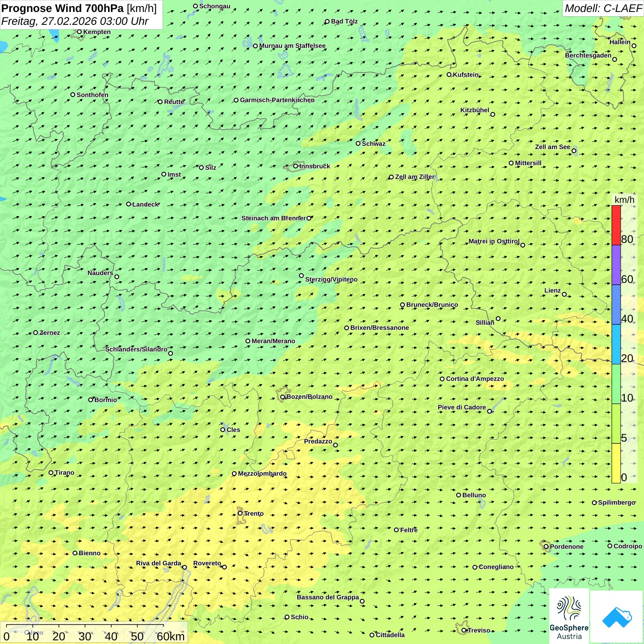
Task: Click the Belluno location circle
Action: point(459,495)
